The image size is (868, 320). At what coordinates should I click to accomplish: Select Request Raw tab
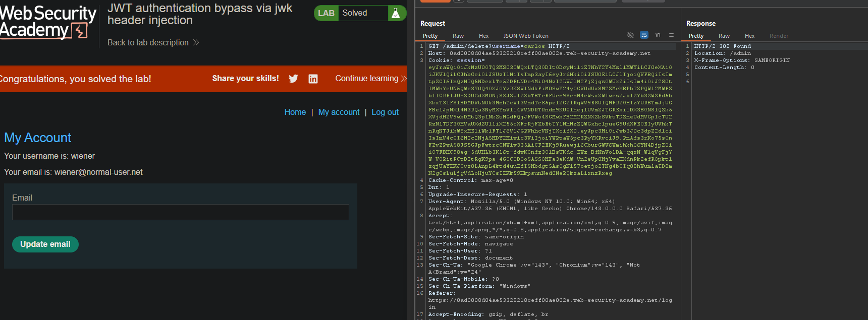(x=458, y=36)
